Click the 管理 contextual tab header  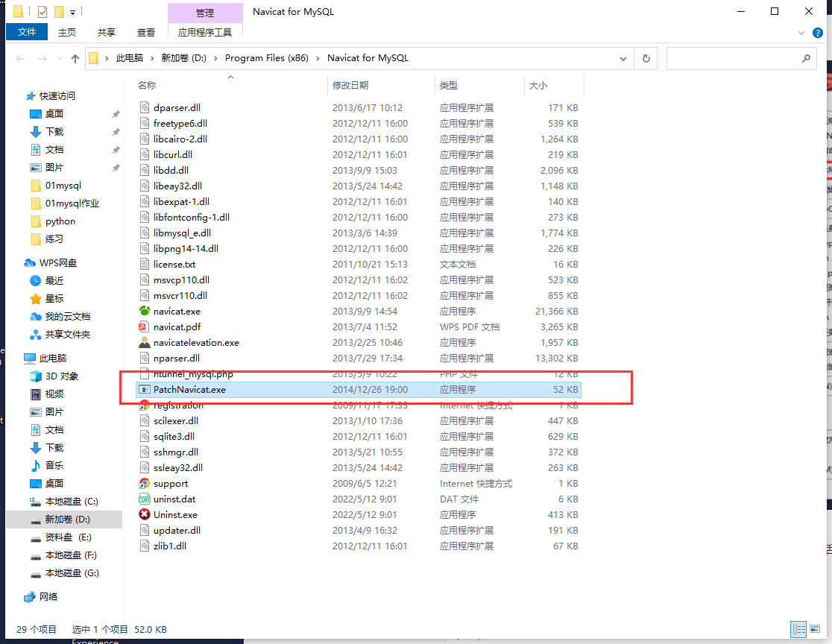coord(205,13)
